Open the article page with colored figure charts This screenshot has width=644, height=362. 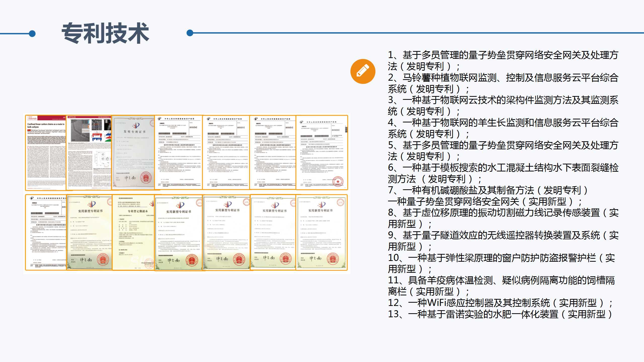[x=89, y=153]
